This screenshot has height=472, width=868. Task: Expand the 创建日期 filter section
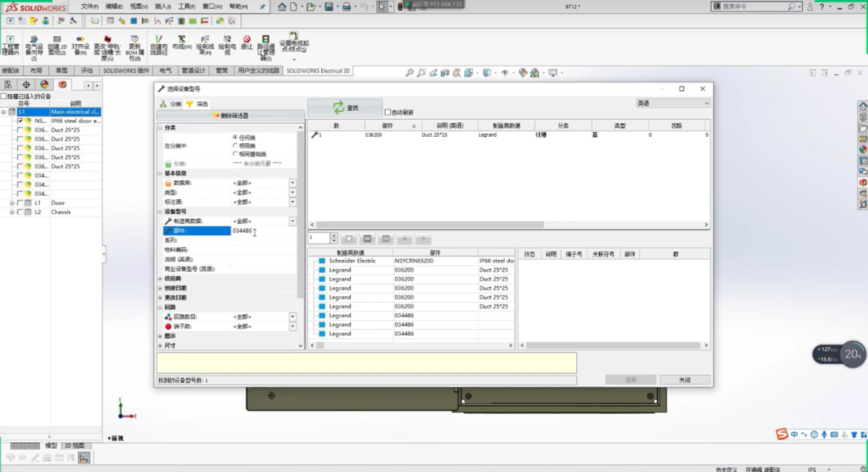pyautogui.click(x=160, y=288)
